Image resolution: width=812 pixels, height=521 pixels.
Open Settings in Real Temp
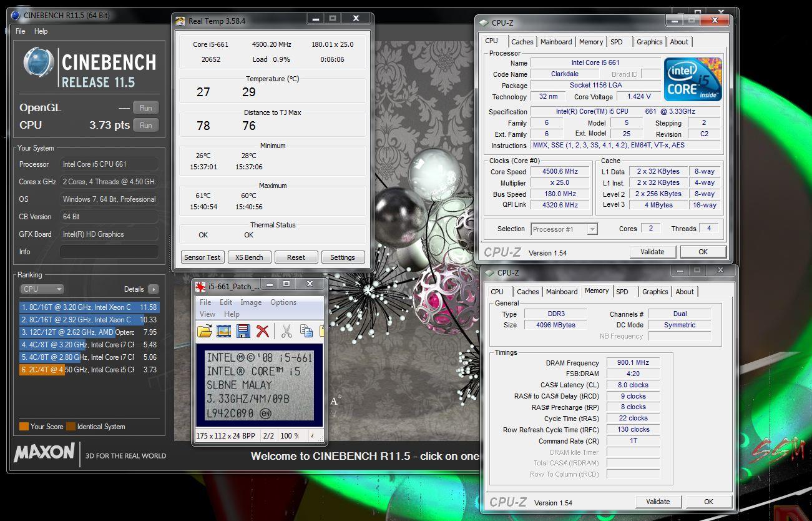point(343,257)
